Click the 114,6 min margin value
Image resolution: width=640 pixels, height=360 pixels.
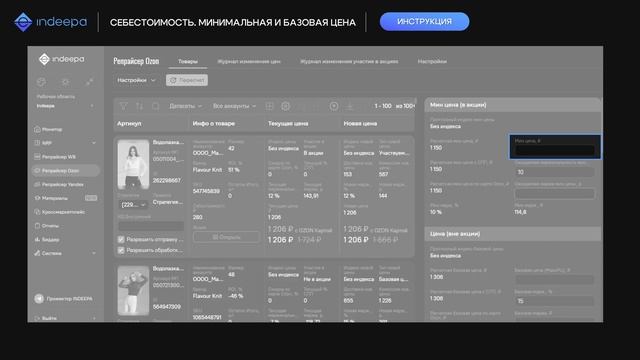(520, 212)
